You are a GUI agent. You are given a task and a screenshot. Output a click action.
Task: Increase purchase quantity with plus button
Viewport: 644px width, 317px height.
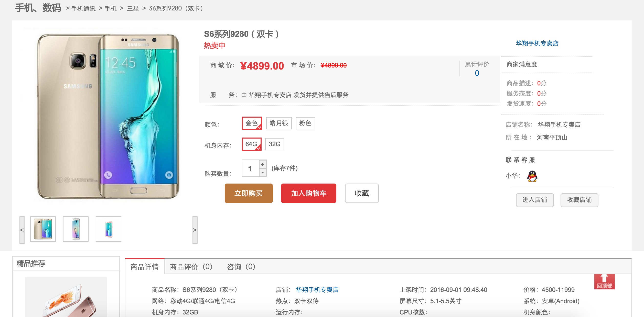click(x=263, y=164)
